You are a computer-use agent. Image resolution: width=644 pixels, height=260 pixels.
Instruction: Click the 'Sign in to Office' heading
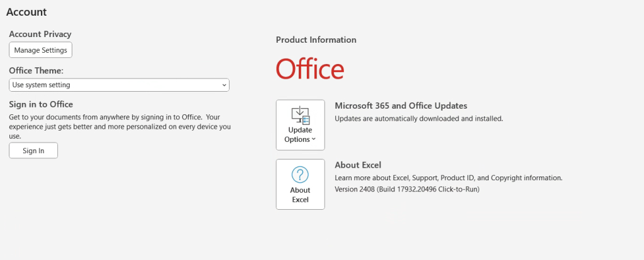[41, 104]
